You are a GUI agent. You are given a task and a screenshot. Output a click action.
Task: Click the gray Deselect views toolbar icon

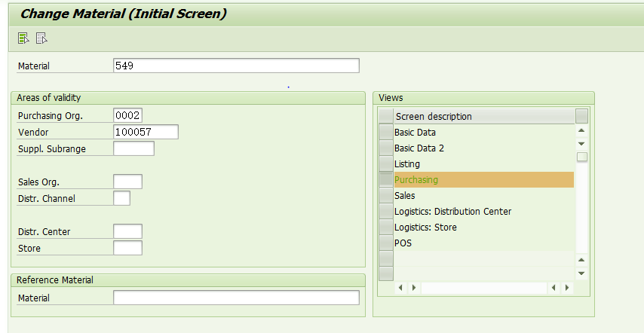coord(41,38)
